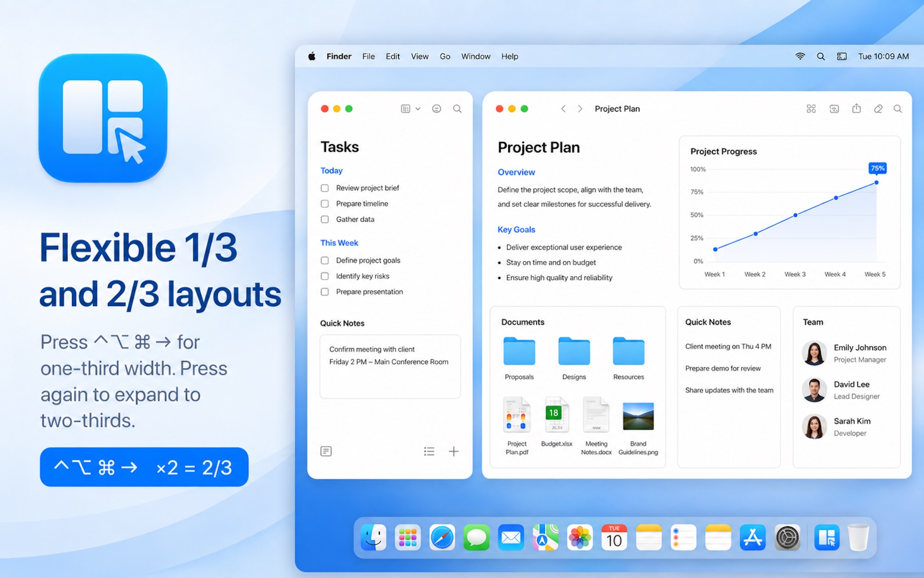This screenshot has width=924, height=578.
Task: Open Finder from the Dock
Action: pyautogui.click(x=373, y=538)
